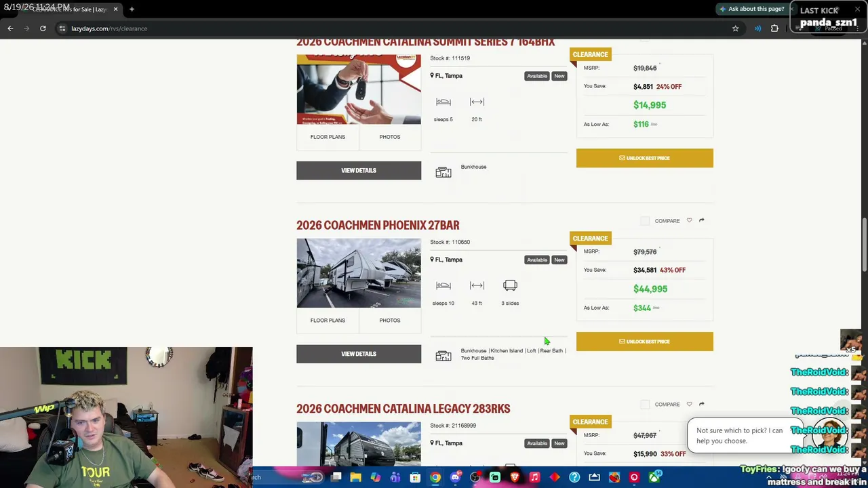Click the floorplan features icon next to Bunkhouse
Image resolution: width=868 pixels, height=488 pixels.
(x=443, y=172)
